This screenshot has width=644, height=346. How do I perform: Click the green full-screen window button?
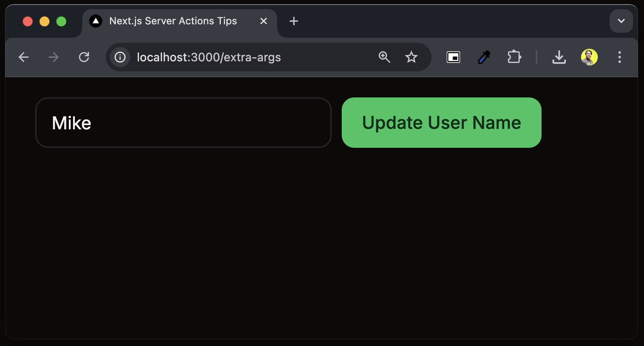tap(61, 21)
